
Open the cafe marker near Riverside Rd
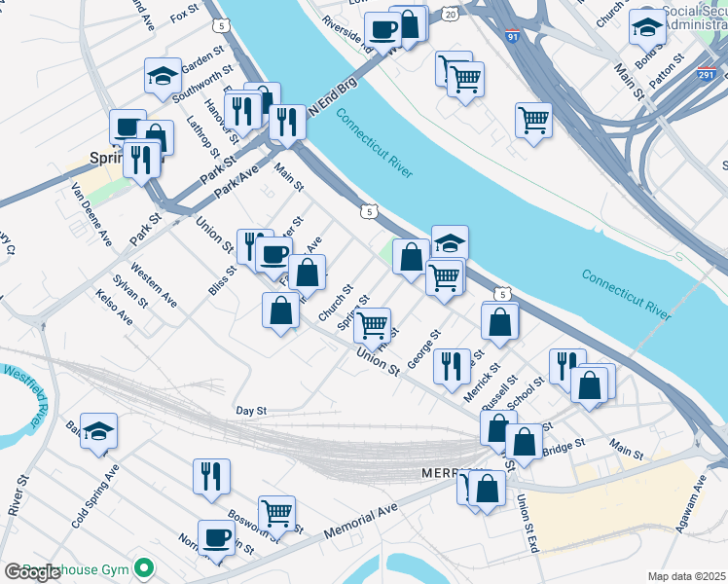pos(383,31)
